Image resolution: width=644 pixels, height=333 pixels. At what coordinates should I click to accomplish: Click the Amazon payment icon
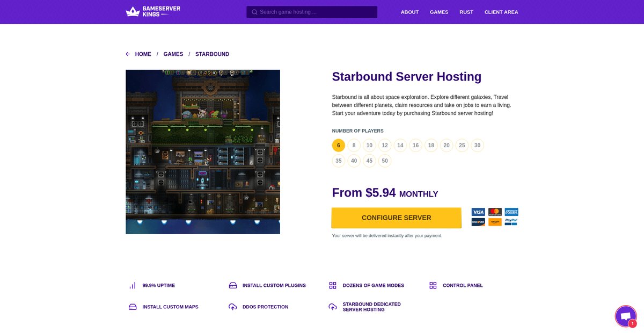495,222
